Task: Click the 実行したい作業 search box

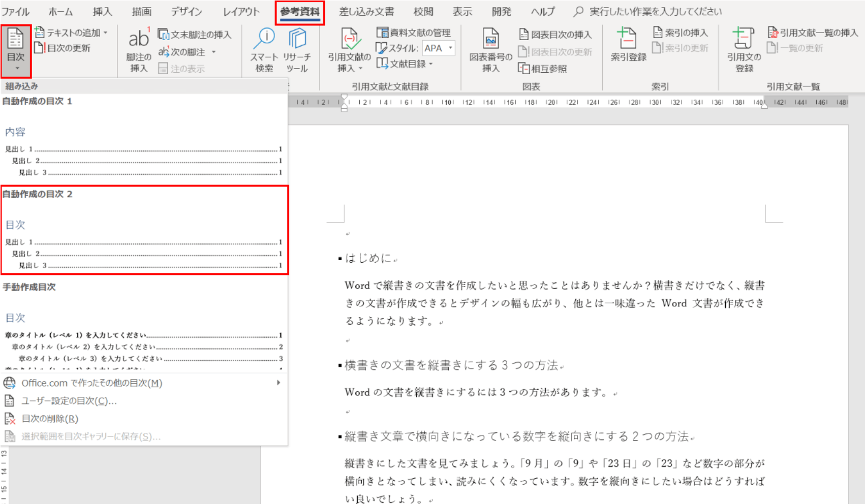Action: click(651, 11)
